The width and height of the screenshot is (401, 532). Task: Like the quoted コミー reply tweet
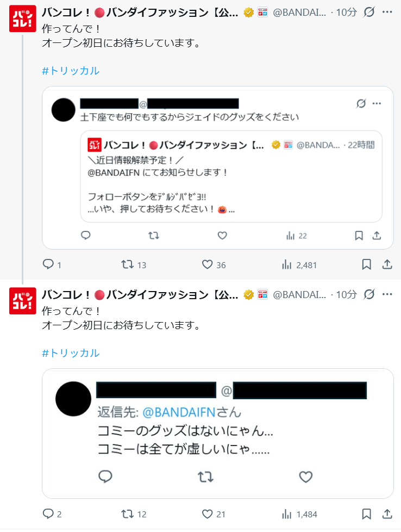click(x=306, y=477)
